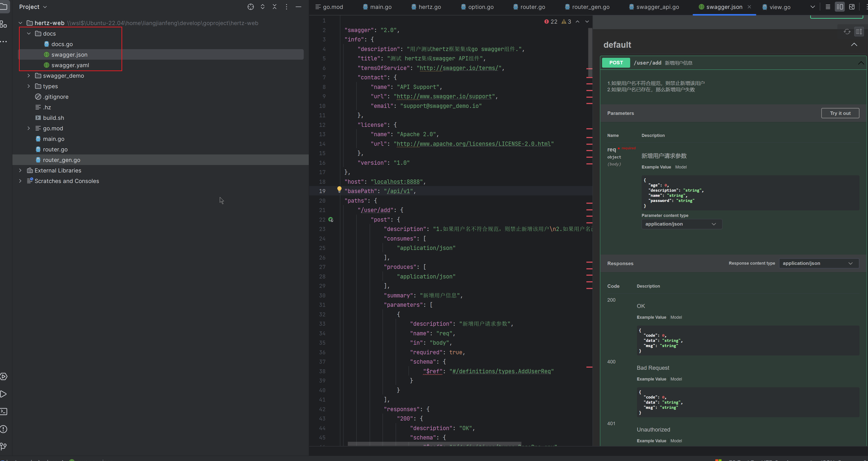868x461 pixels.
Task: Open Parameter content type dropdown
Action: pos(681,224)
